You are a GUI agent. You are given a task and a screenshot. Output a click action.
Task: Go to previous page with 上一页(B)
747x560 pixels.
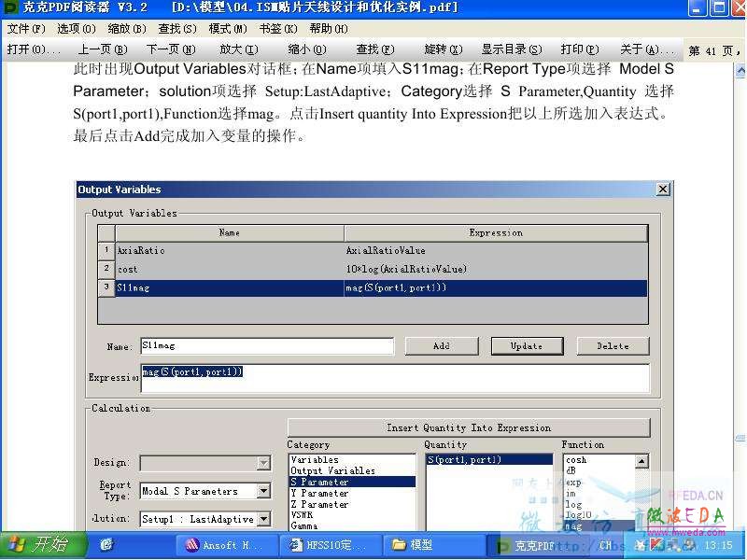coord(103,49)
